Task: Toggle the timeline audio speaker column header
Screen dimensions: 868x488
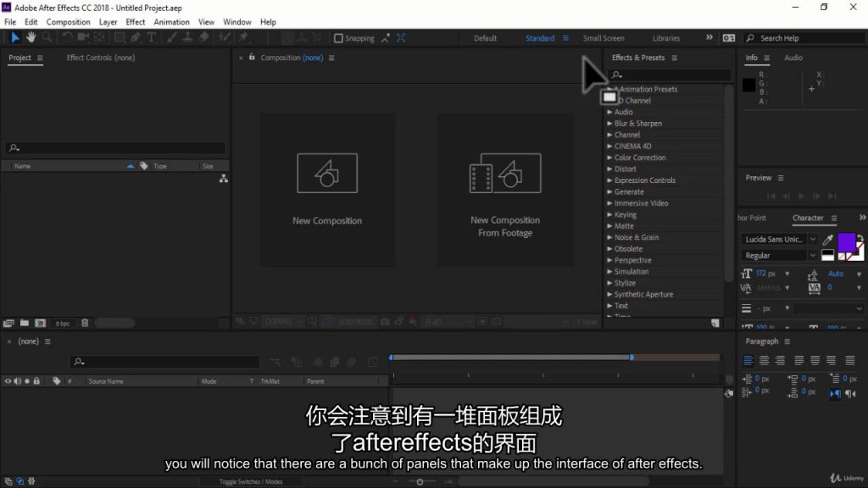Action: click(x=18, y=381)
